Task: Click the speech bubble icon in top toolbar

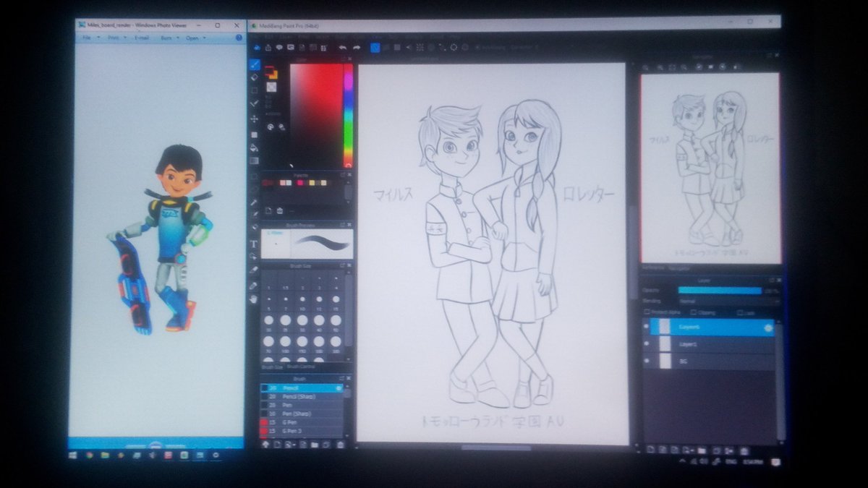Action: [279, 48]
